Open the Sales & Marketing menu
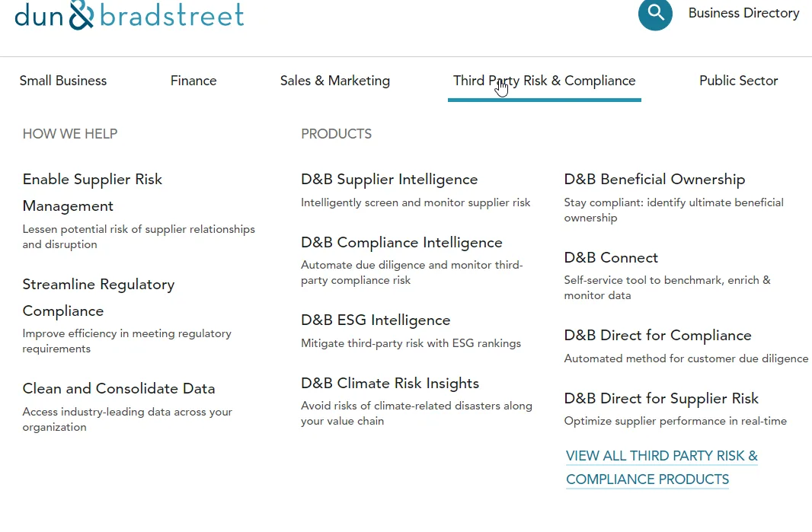The width and height of the screenshot is (812, 532). click(x=335, y=81)
